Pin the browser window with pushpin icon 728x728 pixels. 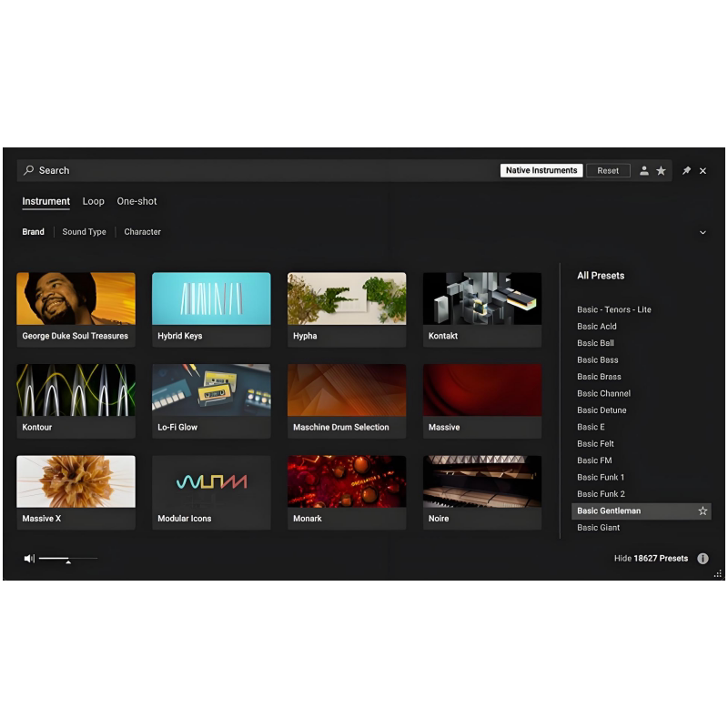(686, 170)
